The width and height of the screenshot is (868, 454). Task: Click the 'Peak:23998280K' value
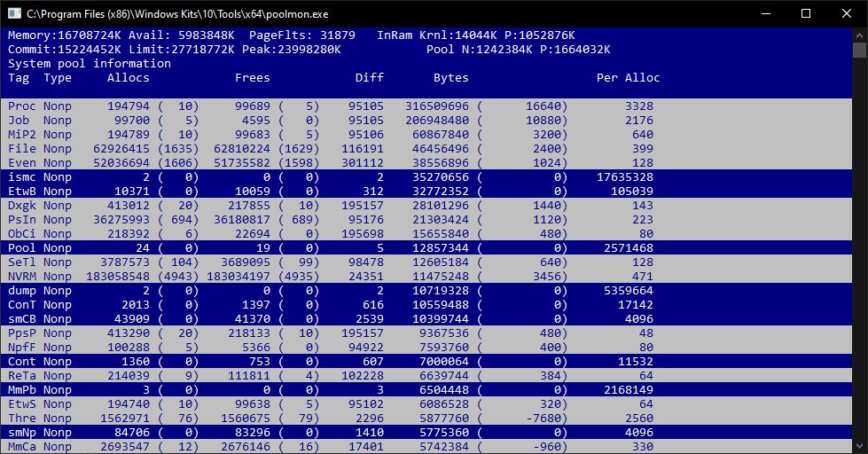tap(292, 50)
